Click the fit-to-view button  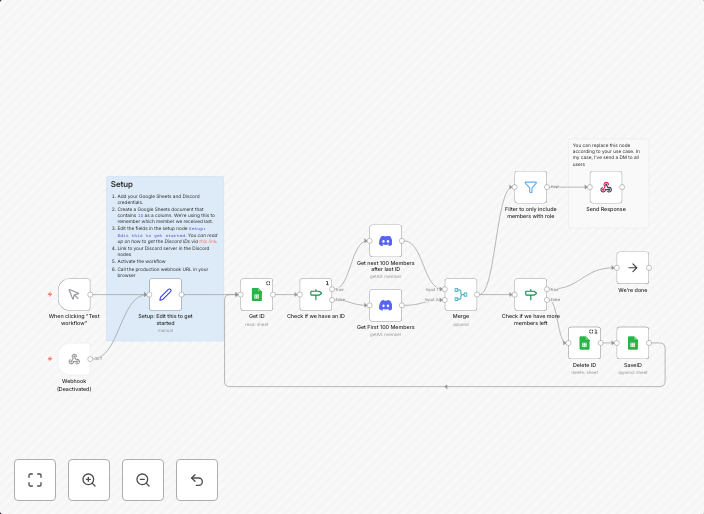[x=35, y=480]
